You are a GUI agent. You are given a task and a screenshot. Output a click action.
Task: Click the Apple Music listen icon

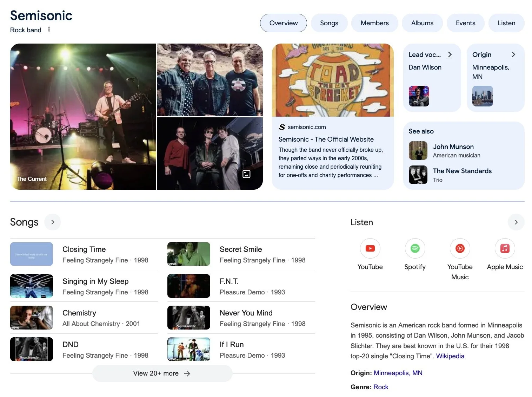coord(505,248)
